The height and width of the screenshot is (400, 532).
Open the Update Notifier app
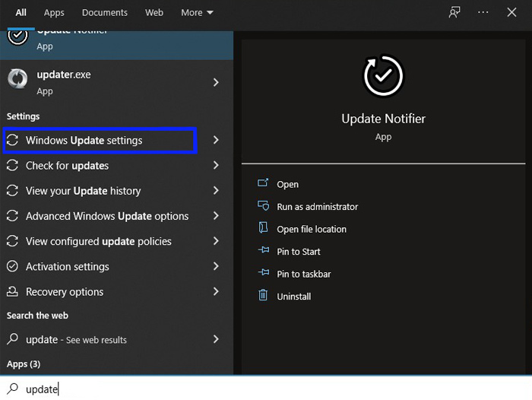point(287,184)
